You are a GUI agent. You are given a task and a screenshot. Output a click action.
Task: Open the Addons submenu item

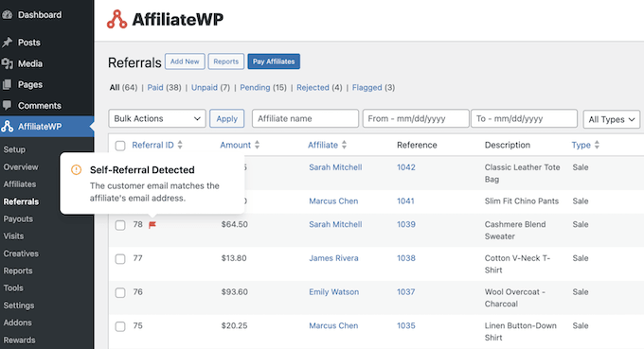point(17,323)
